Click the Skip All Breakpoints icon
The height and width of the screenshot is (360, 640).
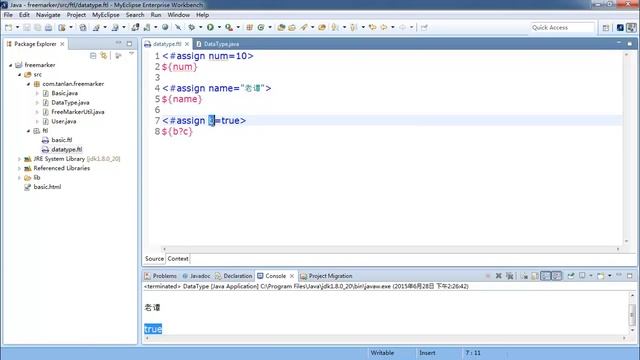(178, 27)
